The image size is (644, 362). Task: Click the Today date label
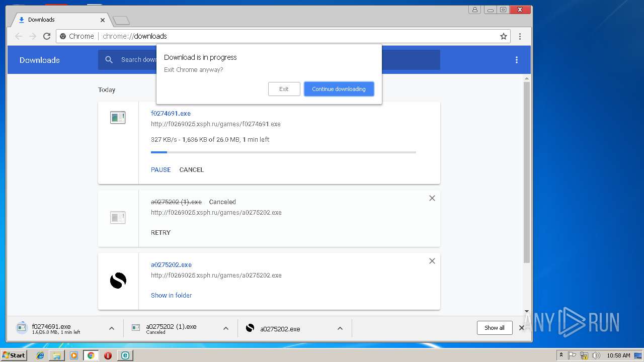pyautogui.click(x=107, y=89)
